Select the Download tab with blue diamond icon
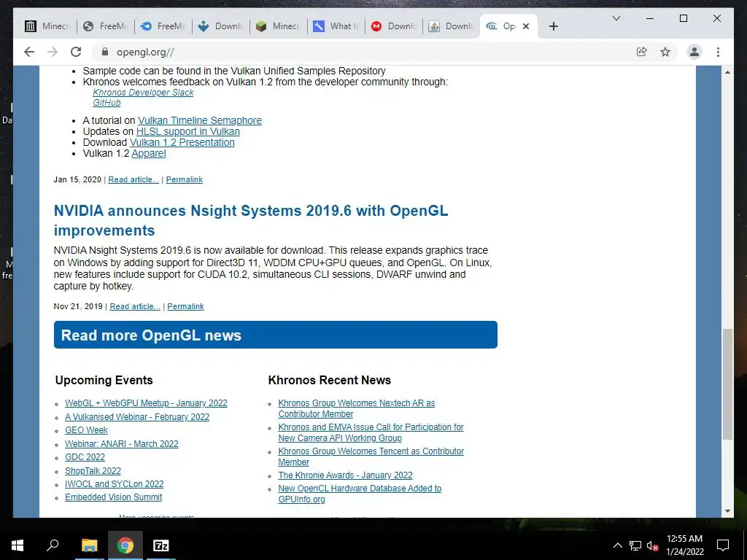747x560 pixels. pos(220,26)
